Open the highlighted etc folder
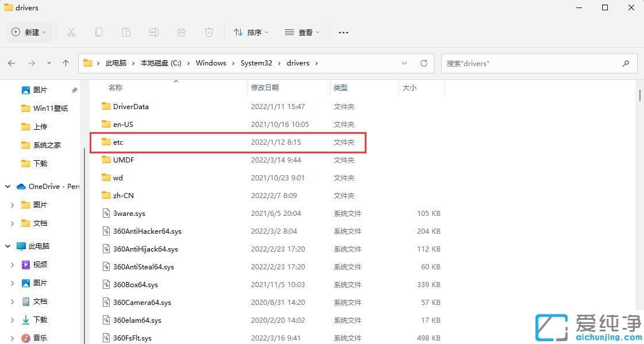Viewport: 644px width, 344px height. 118,142
